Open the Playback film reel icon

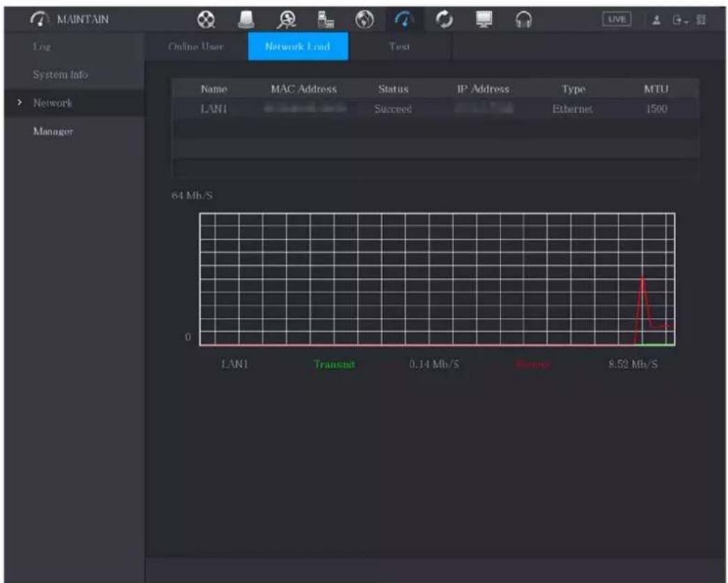(x=206, y=20)
